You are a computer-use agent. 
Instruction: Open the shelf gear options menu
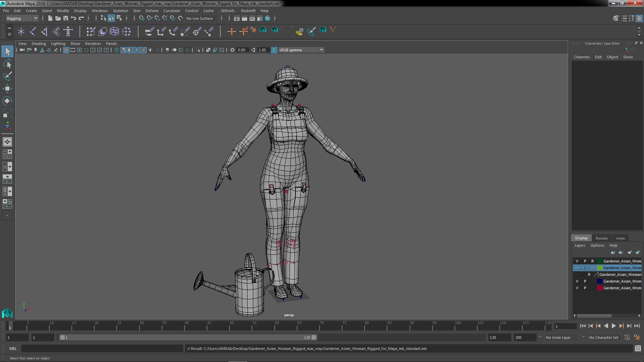click(9, 34)
